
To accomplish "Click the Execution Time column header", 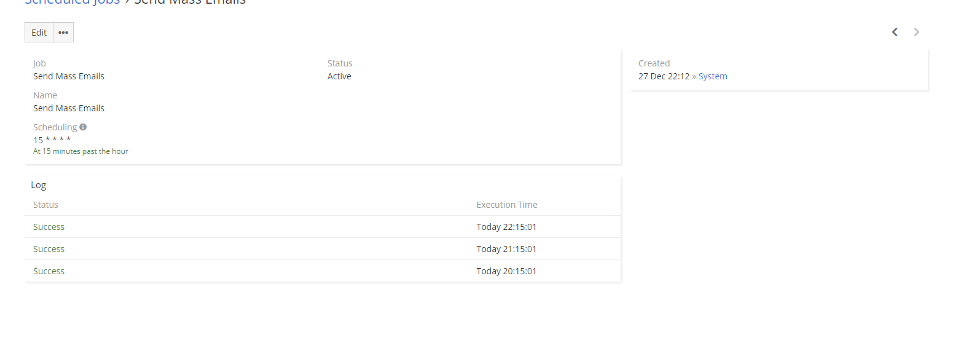I will pos(506,205).
